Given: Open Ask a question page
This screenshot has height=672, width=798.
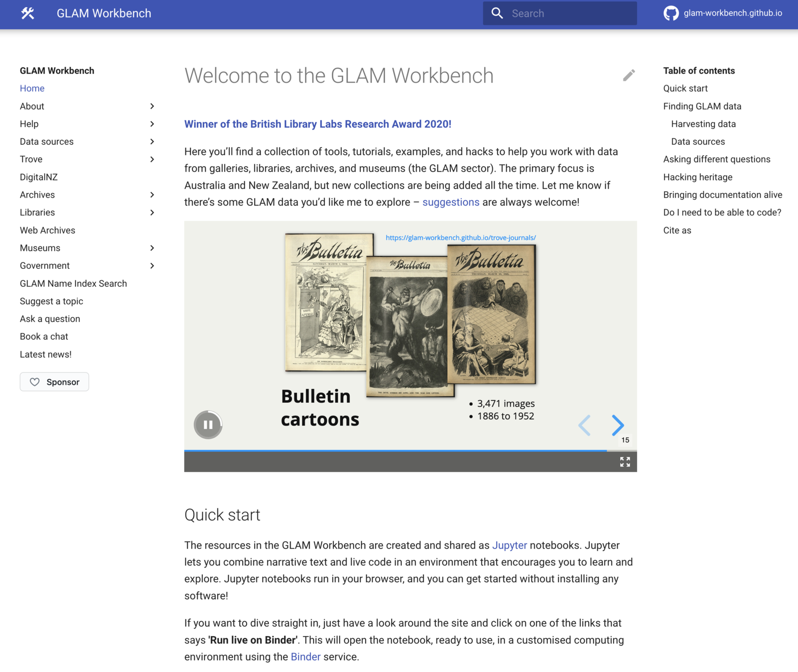Looking at the screenshot, I should [x=50, y=319].
